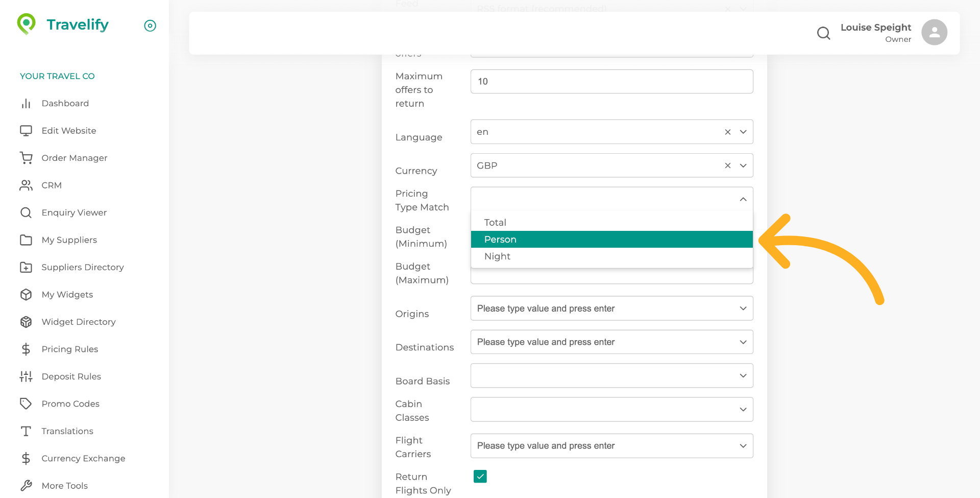Image resolution: width=980 pixels, height=498 pixels.
Task: Select the Deposit Rules sliders icon
Action: [x=26, y=376]
